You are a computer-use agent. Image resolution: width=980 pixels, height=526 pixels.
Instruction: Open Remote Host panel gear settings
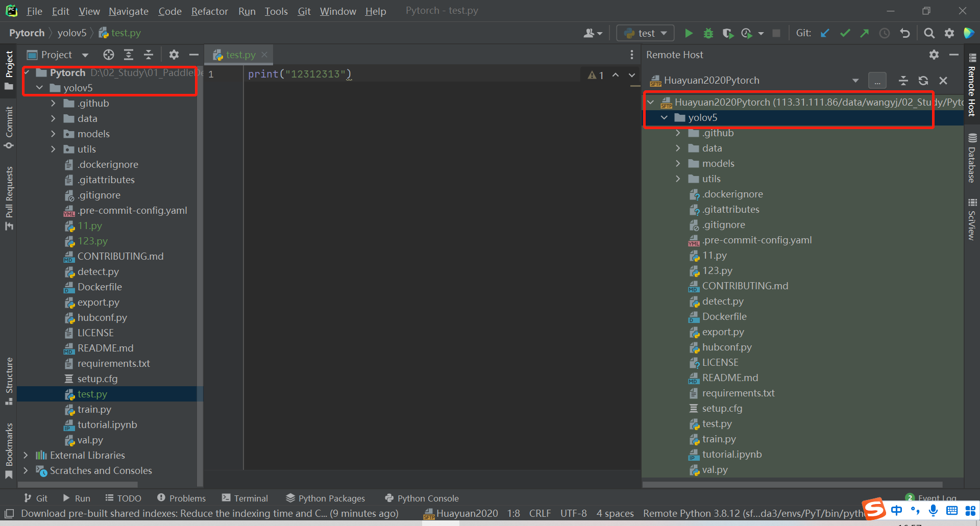click(x=934, y=55)
